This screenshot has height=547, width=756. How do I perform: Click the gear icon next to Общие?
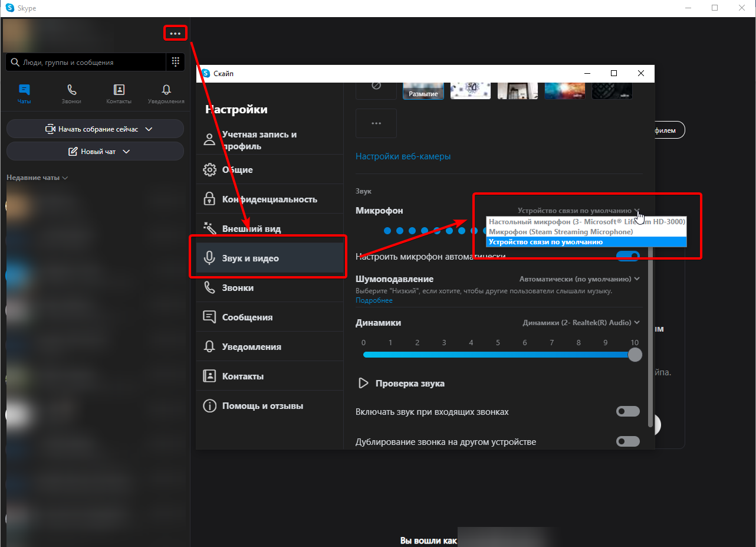click(209, 170)
